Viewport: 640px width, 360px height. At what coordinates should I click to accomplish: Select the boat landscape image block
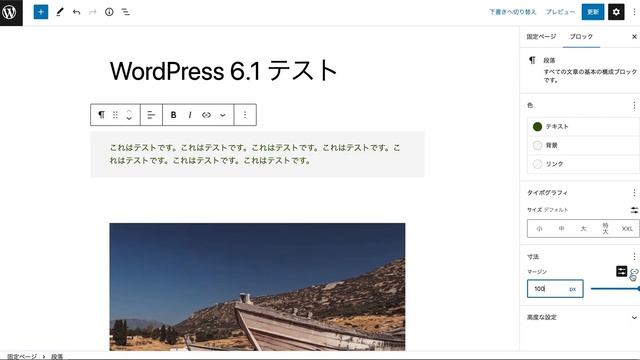(257, 287)
